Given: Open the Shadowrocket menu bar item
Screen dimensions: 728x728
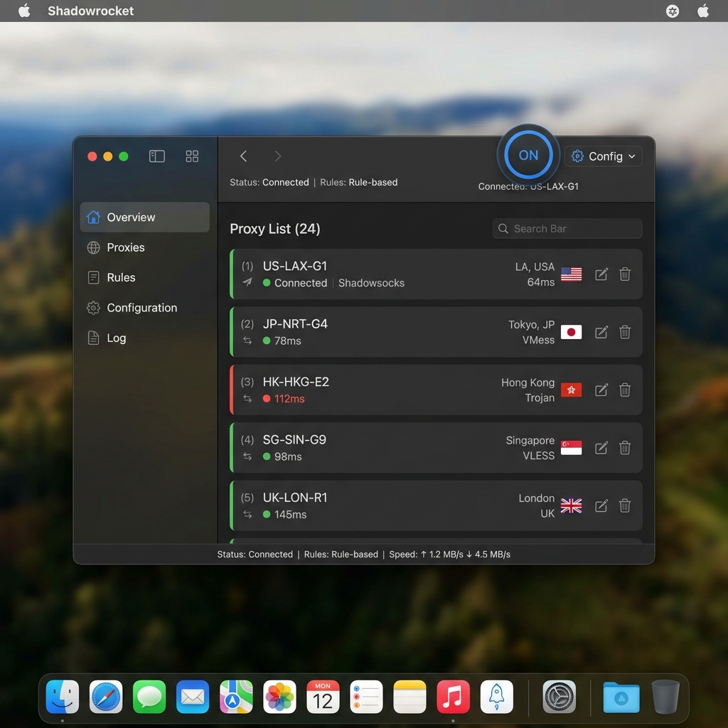Looking at the screenshot, I should click(x=90, y=11).
